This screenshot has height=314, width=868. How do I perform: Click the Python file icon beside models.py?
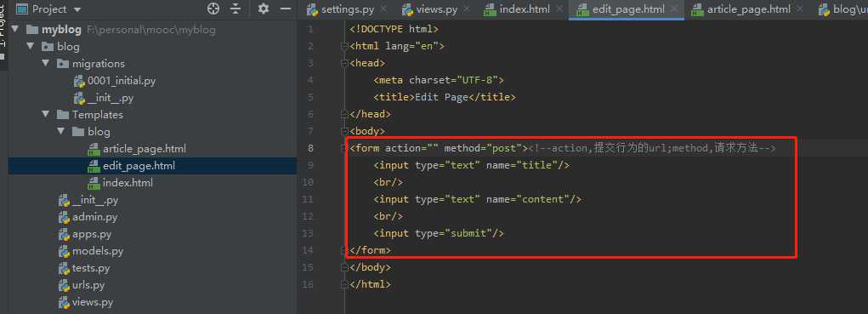click(64, 251)
